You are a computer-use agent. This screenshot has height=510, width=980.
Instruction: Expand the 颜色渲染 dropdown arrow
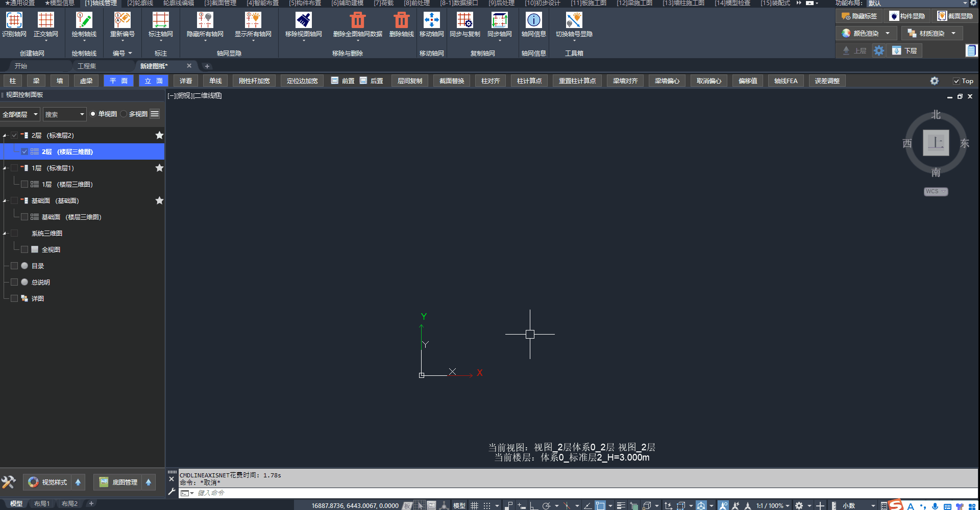click(x=888, y=34)
